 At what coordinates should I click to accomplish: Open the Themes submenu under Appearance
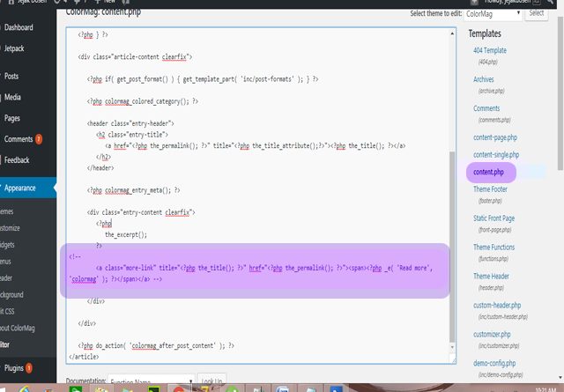click(x=6, y=211)
